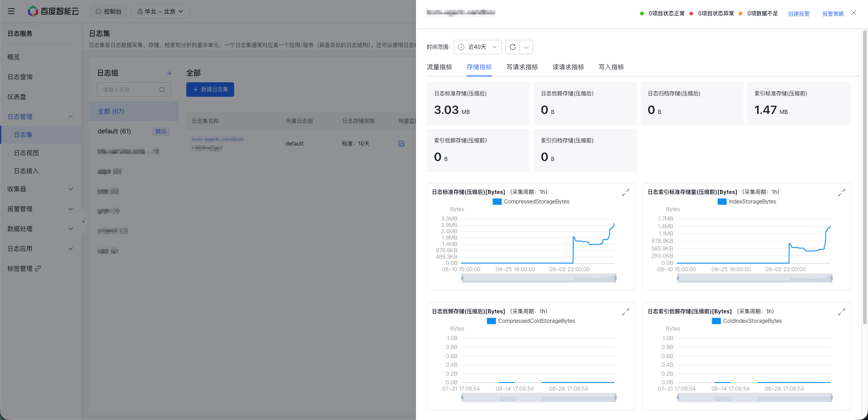868x420 pixels.
Task: Click the log group name search field
Action: (x=134, y=90)
